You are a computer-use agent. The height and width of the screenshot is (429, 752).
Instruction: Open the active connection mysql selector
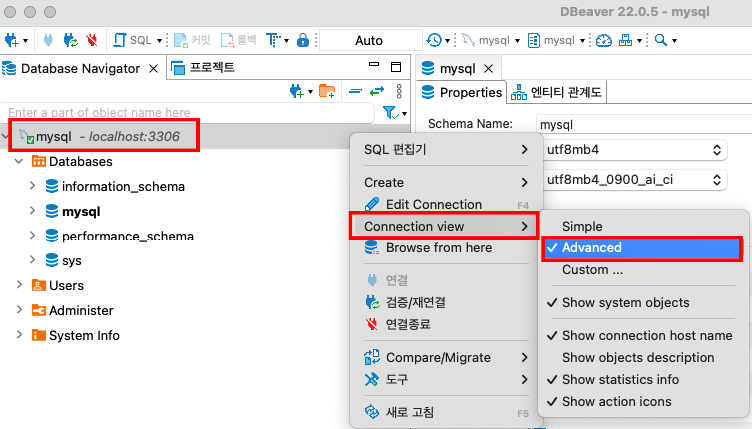pyautogui.click(x=491, y=40)
